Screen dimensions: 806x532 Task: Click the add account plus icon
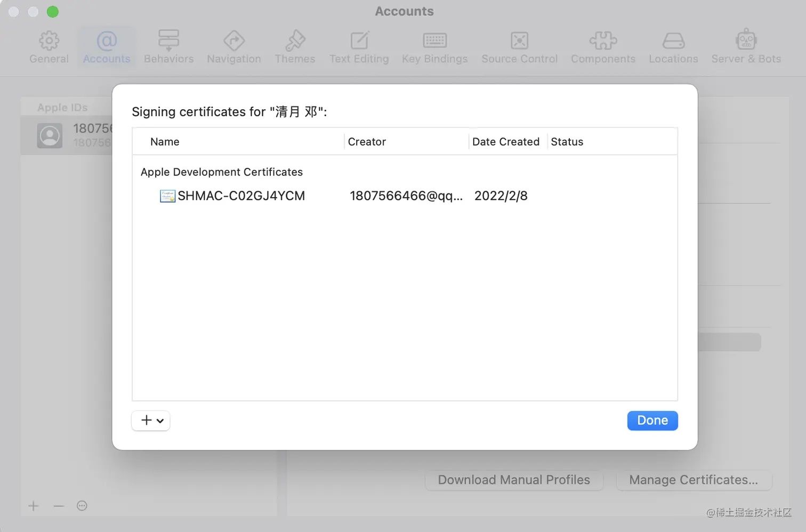click(34, 506)
